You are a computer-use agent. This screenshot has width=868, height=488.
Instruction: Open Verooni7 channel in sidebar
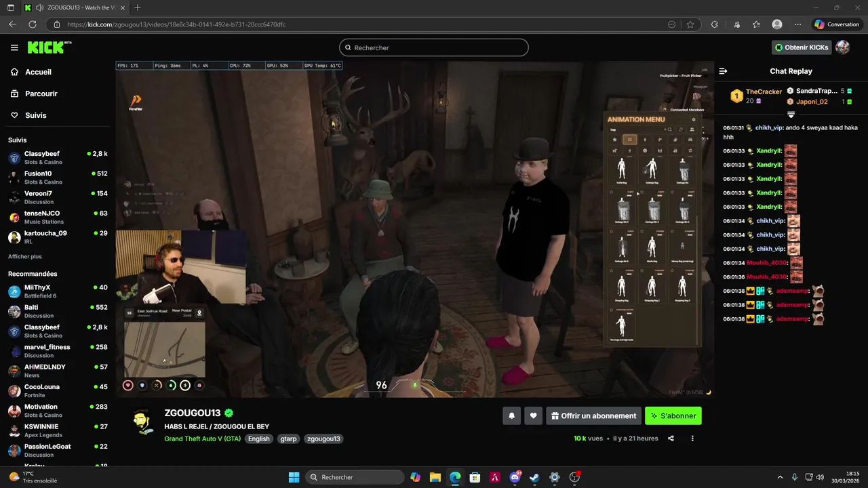pyautogui.click(x=58, y=197)
